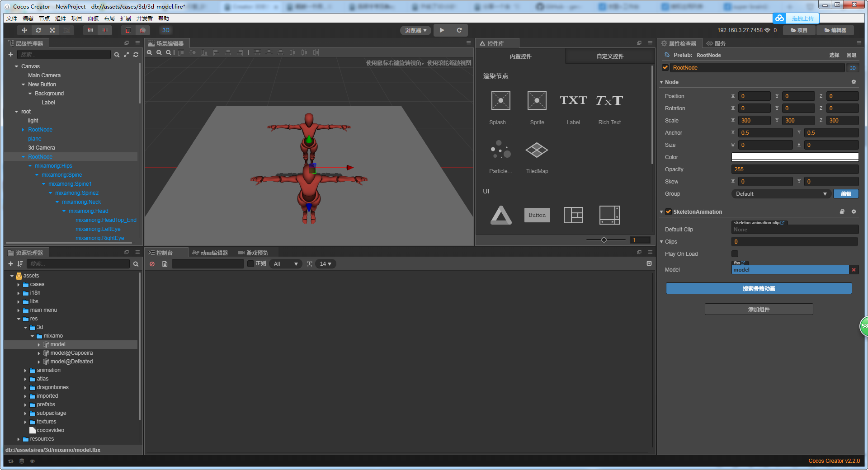Open the Group Default dropdown
Image resolution: width=868 pixels, height=470 pixels.
781,194
